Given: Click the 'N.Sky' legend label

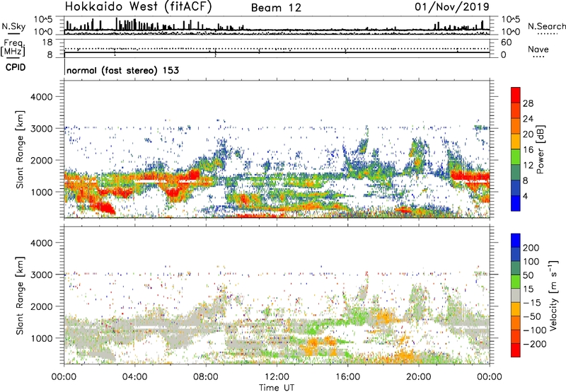Looking at the screenshot, I should [x=13, y=27].
